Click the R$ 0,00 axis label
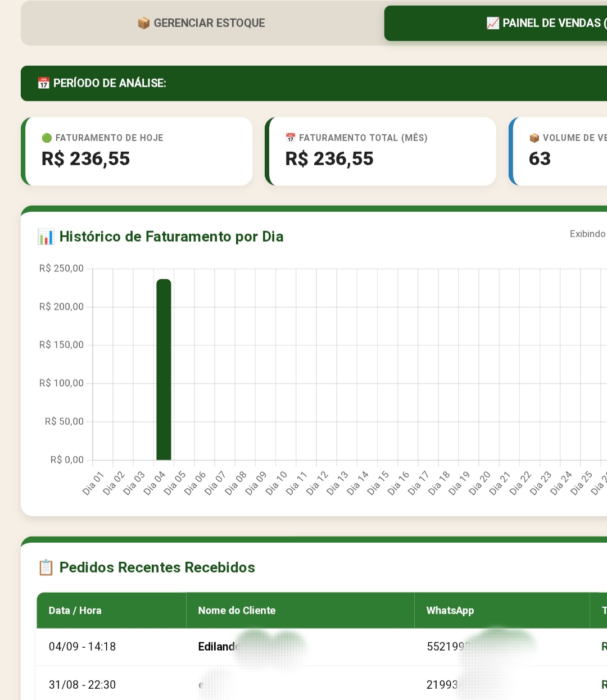This screenshot has height=700, width=607. point(67,460)
